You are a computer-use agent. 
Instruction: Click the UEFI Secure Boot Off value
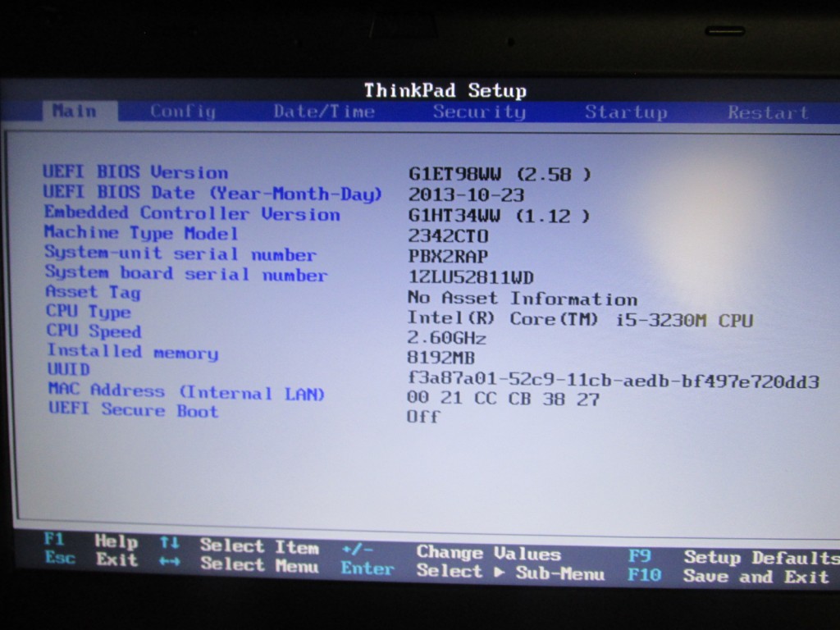[422, 417]
